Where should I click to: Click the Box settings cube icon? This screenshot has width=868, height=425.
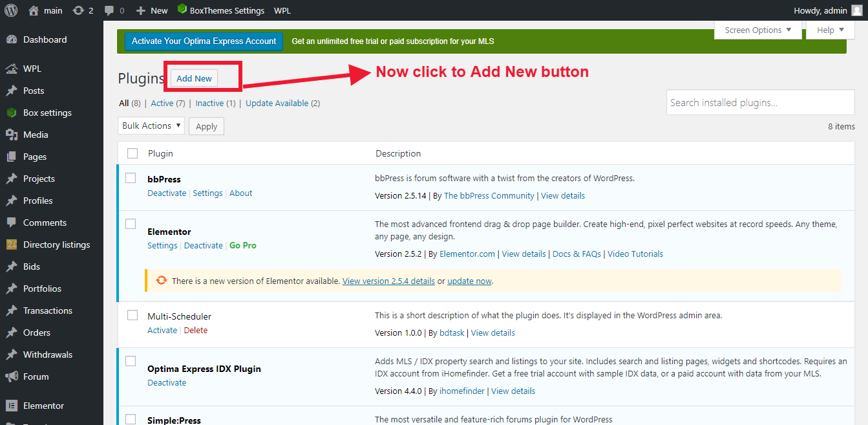pyautogui.click(x=12, y=113)
